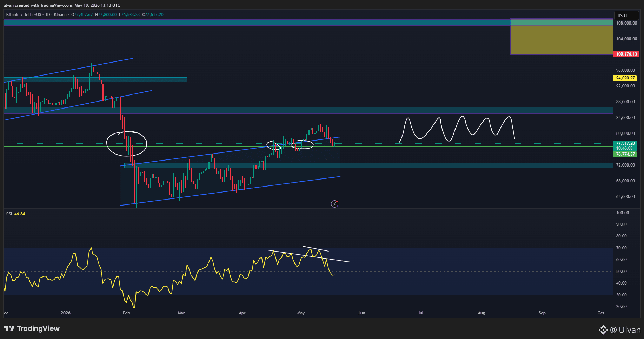The width and height of the screenshot is (644, 339).
Task: Click the 72,000.00 price axis label
Action: tap(625, 165)
